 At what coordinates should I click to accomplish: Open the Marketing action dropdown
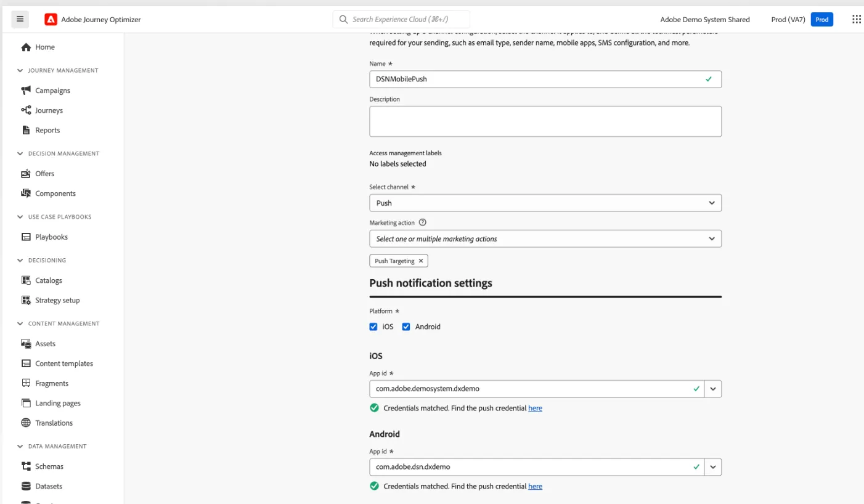coord(545,238)
